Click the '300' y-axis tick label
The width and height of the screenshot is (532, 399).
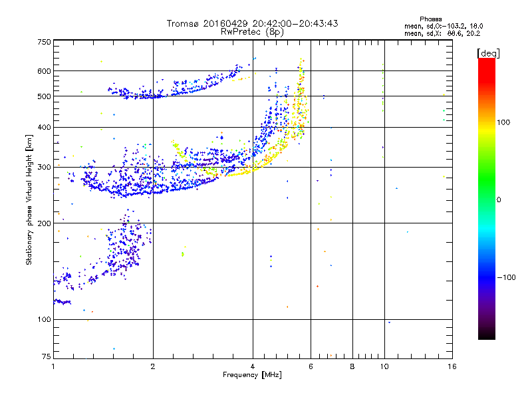(44, 168)
